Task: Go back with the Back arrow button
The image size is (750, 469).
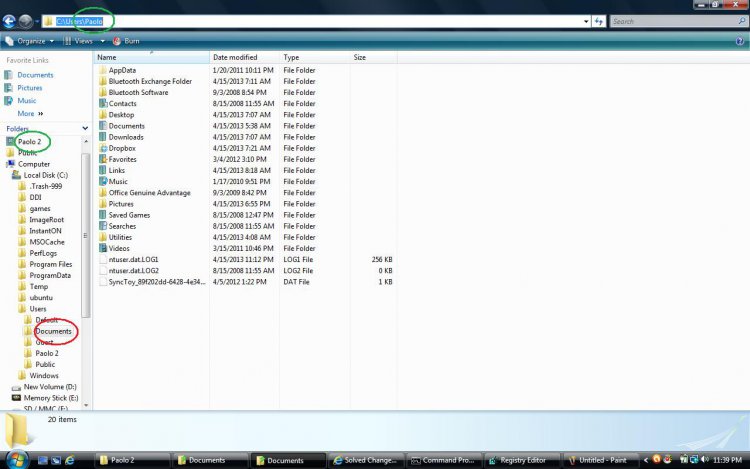Action: 9,21
